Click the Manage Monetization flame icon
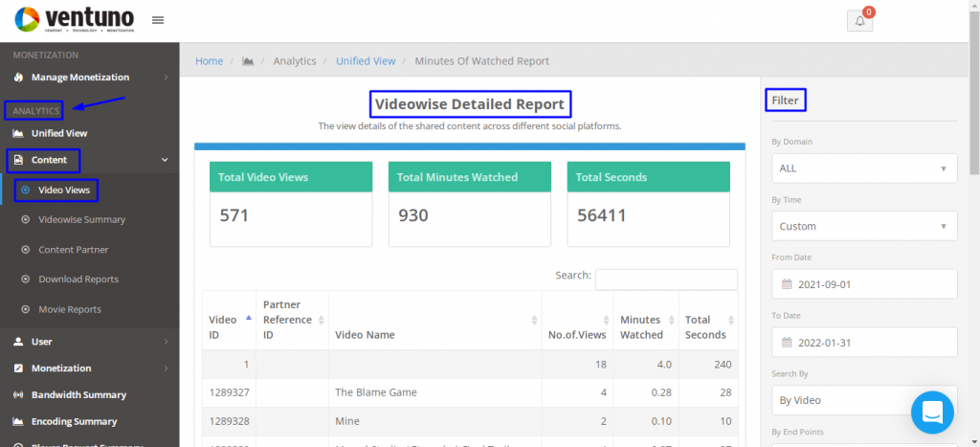 (x=19, y=78)
